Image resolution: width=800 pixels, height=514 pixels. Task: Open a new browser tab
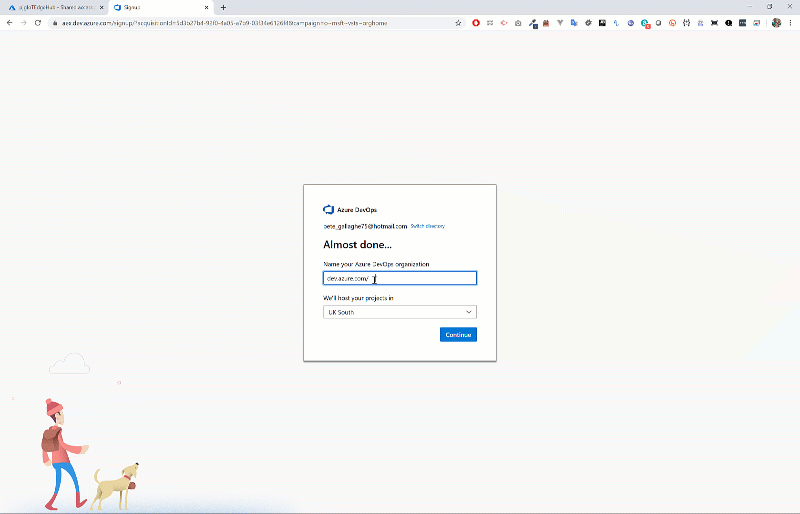click(223, 8)
